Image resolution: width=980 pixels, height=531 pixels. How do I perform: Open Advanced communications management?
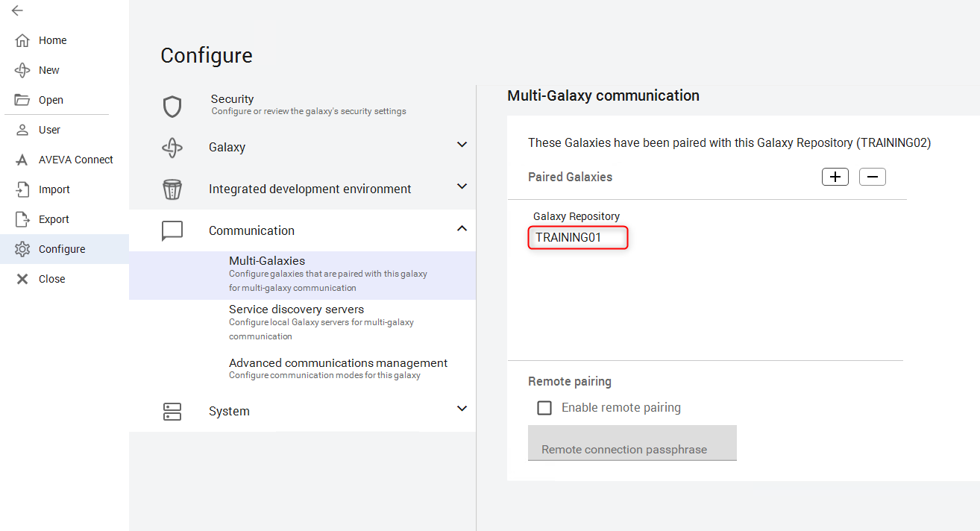[x=338, y=363]
